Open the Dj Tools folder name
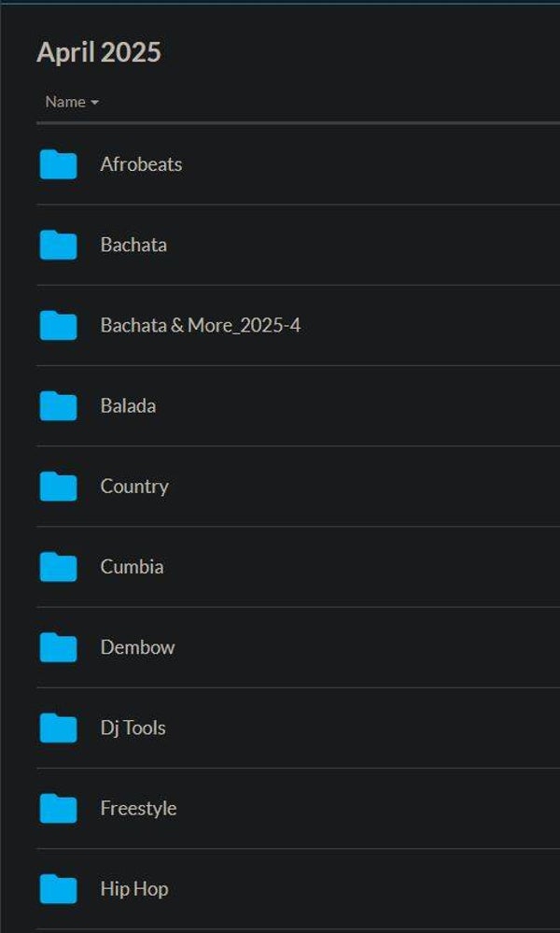Screen dimensions: 560x933 tap(133, 728)
